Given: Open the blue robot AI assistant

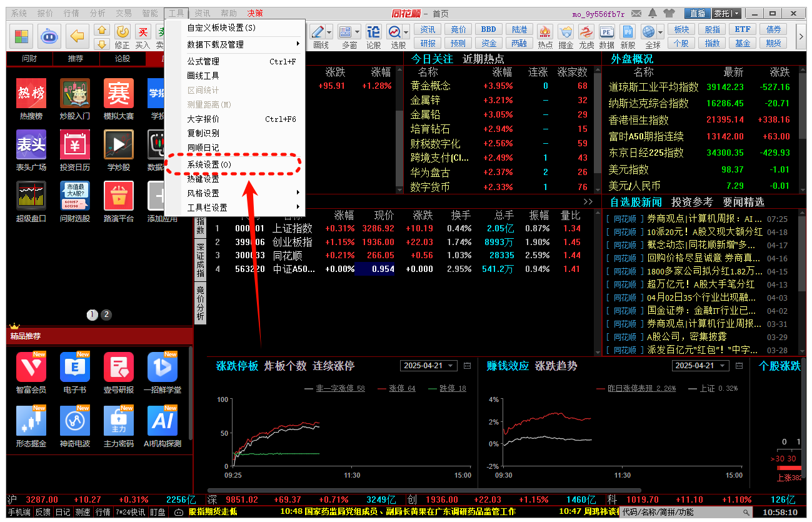Looking at the screenshot, I should tap(51, 36).
